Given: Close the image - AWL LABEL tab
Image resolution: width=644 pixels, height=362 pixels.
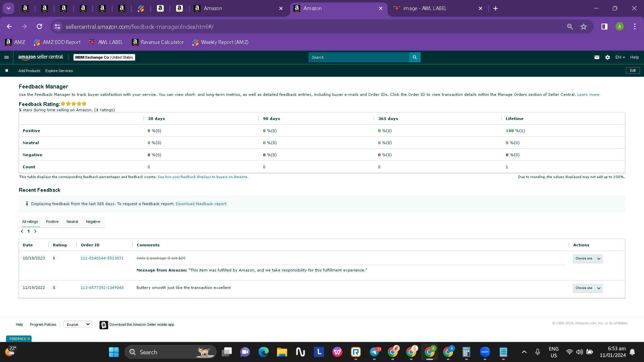Looking at the screenshot, I should coord(480,8).
